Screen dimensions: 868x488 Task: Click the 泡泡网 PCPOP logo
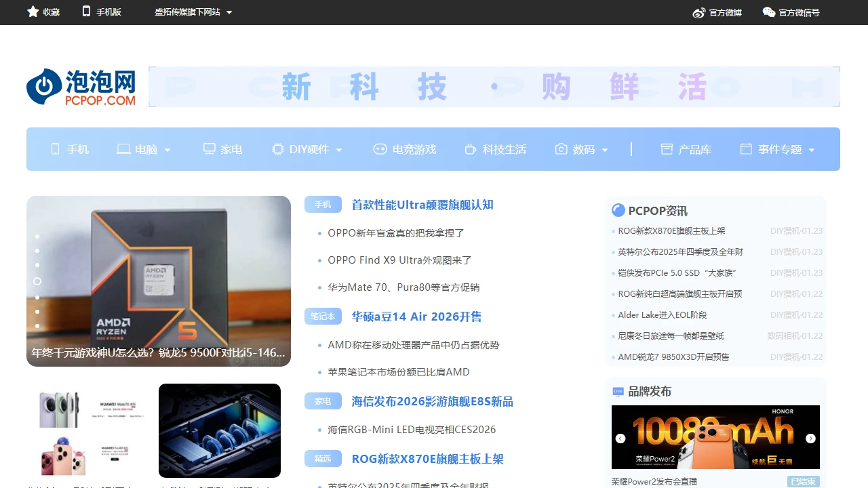tap(80, 87)
